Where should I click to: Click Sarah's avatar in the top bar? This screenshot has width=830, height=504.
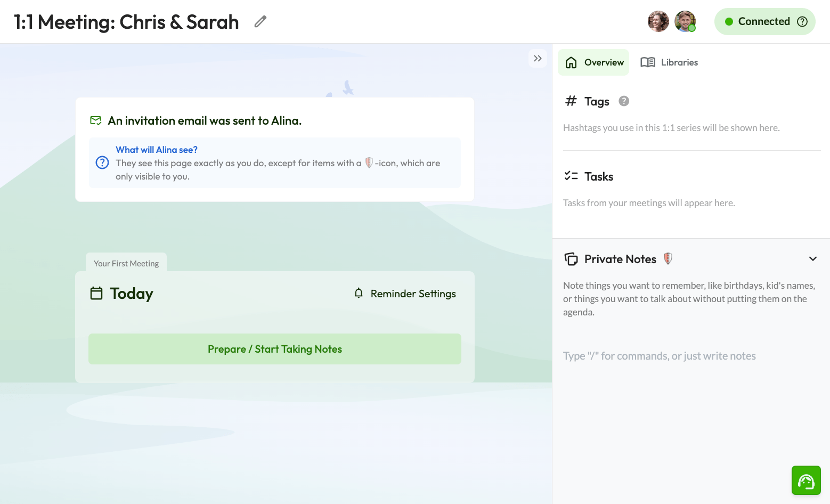(658, 21)
